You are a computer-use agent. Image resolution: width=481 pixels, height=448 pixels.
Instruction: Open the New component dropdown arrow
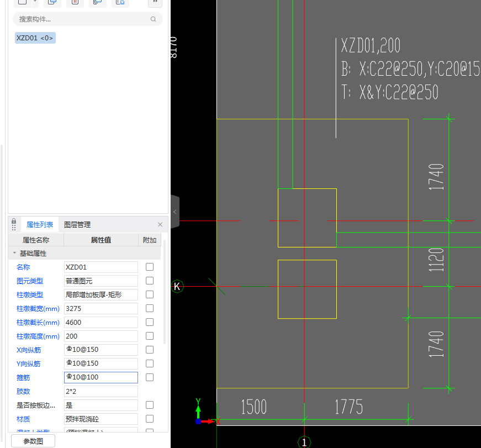[x=35, y=2]
